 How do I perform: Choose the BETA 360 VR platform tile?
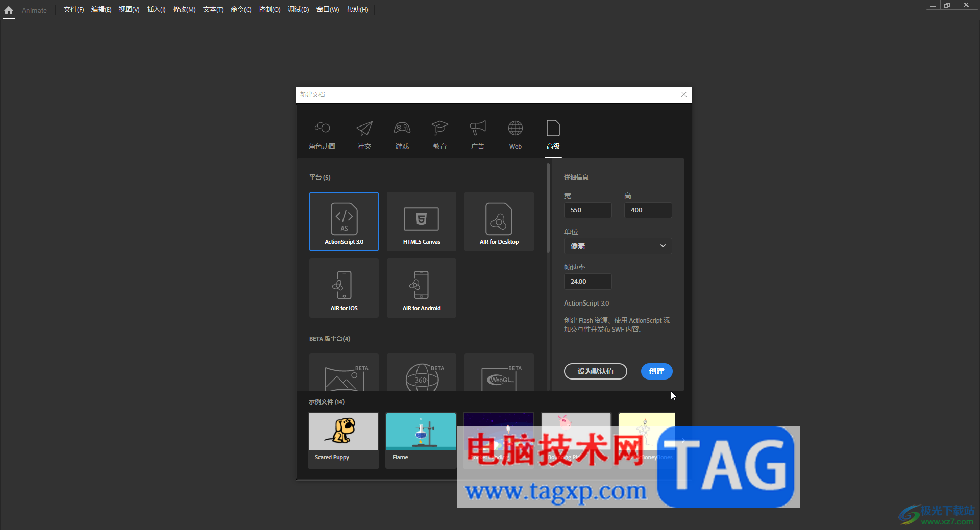coord(422,372)
